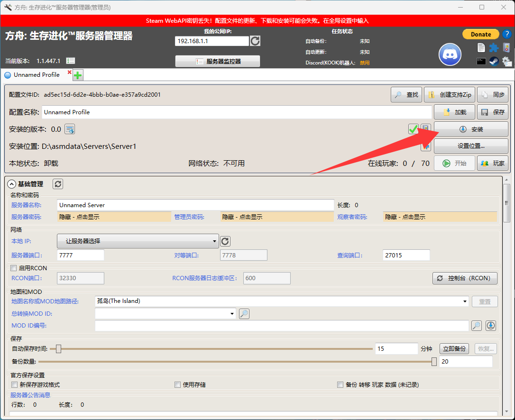The image size is (515, 420).
Task: Click the Steam icon in header
Action: 494,61
